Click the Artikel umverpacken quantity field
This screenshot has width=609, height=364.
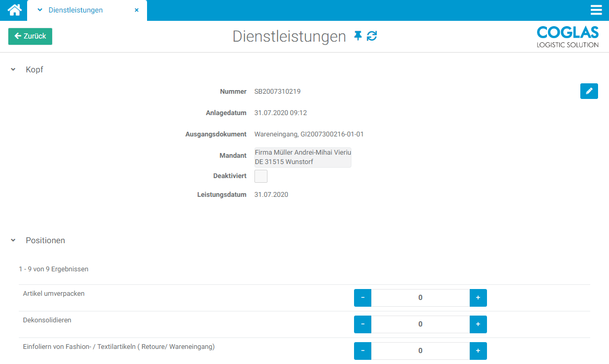(420, 298)
